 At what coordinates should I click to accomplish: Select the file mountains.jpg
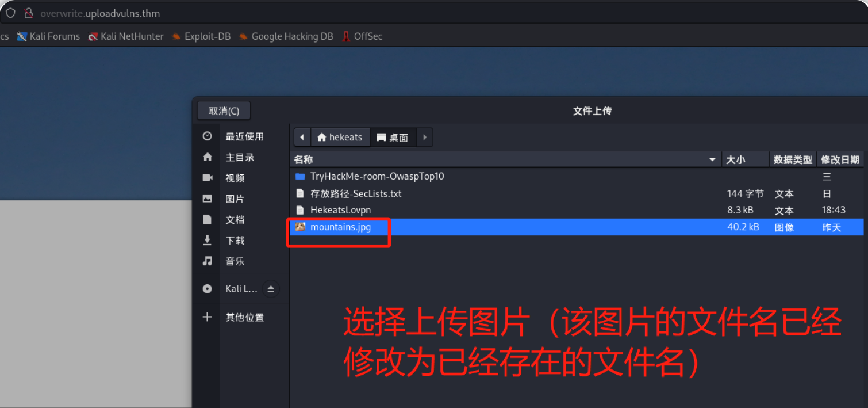(x=577, y=227)
